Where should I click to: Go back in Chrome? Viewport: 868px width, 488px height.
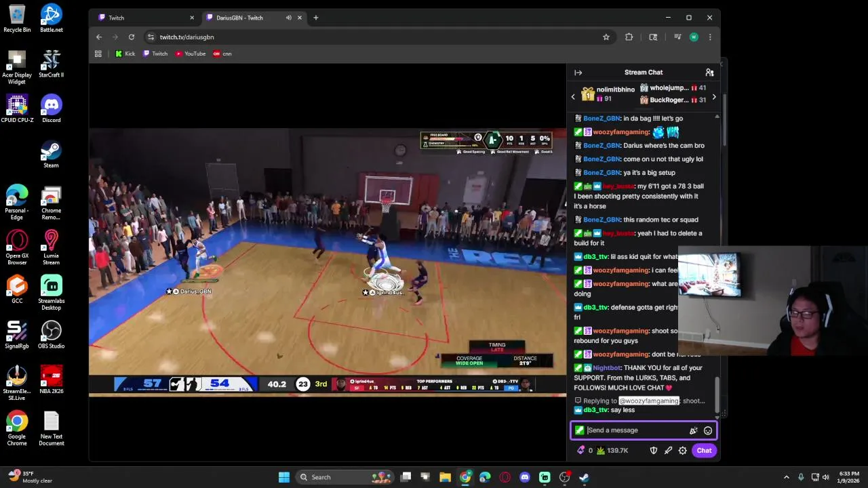pyautogui.click(x=99, y=37)
